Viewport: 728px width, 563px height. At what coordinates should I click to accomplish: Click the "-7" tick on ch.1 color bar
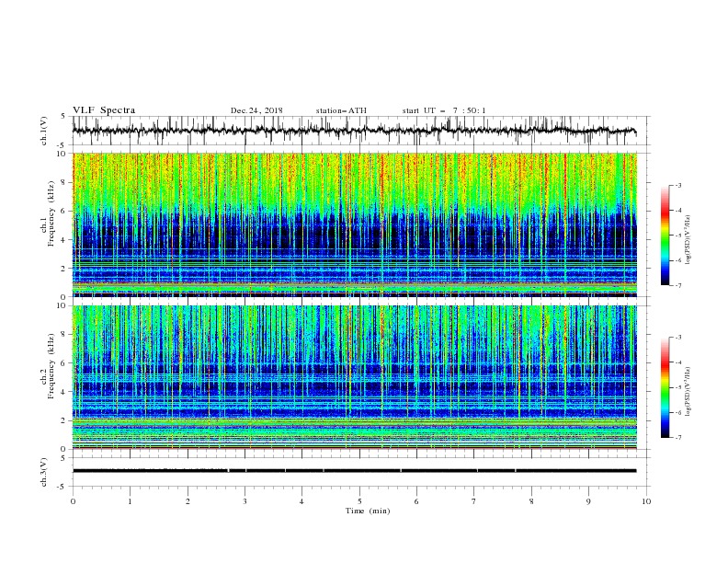pos(677,285)
